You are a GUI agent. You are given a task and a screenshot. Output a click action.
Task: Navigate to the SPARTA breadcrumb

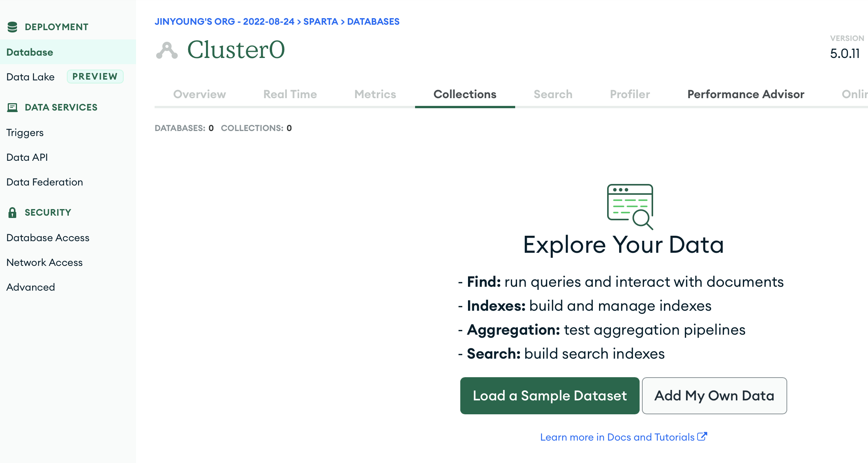click(x=321, y=22)
